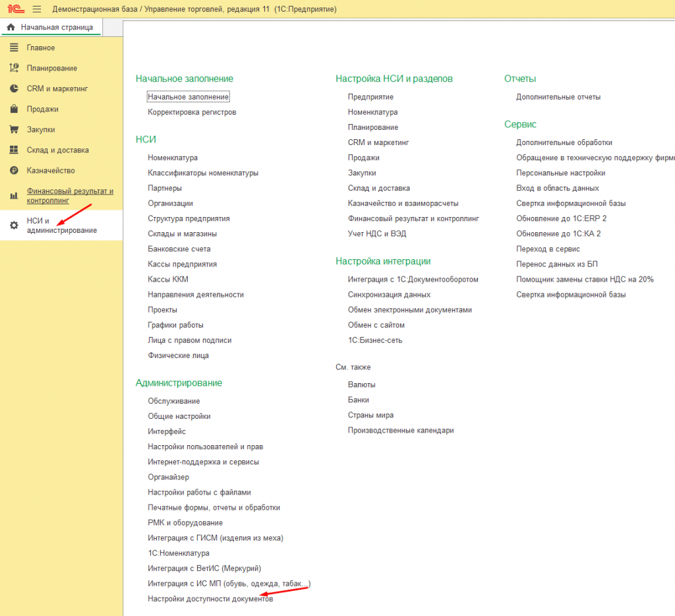Open Синхронизация данных
The image size is (675, 616).
(x=389, y=295)
